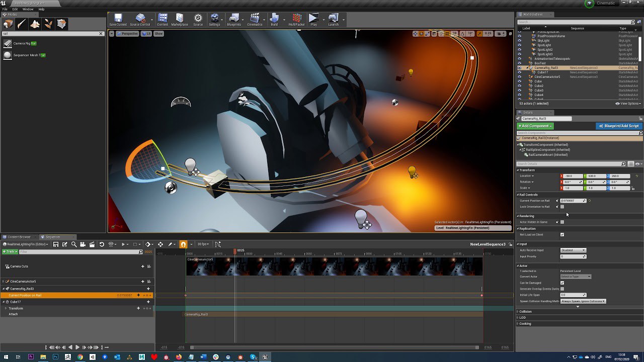This screenshot has width=644, height=362.
Task: Click Sequencer create camera icon
Action: [x=83, y=244]
